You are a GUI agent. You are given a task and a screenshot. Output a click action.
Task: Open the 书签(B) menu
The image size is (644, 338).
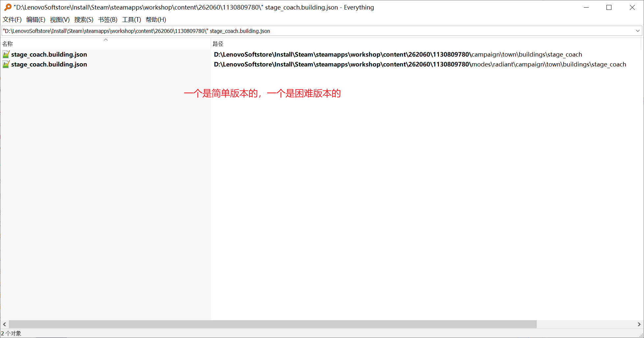[x=108, y=20]
